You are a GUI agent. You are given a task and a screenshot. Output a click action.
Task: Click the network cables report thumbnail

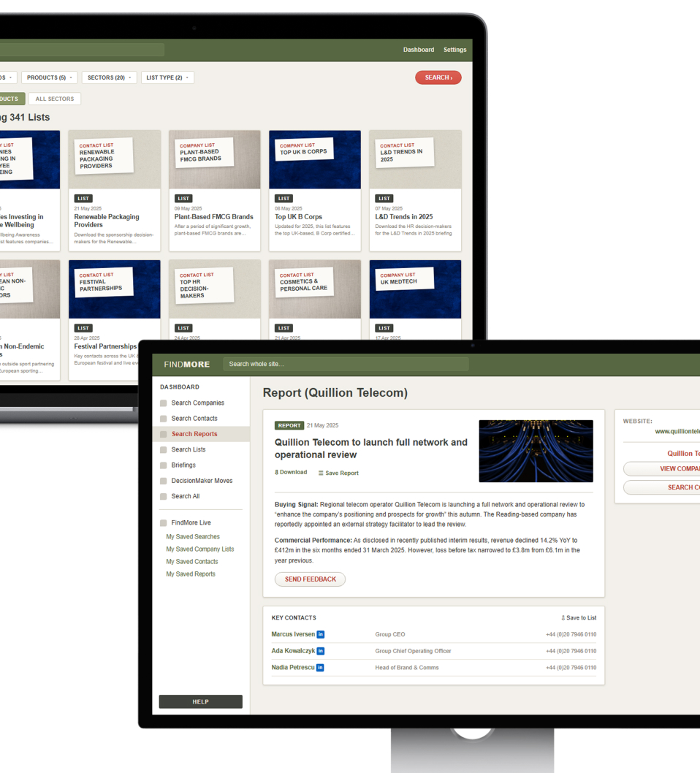pyautogui.click(x=536, y=451)
